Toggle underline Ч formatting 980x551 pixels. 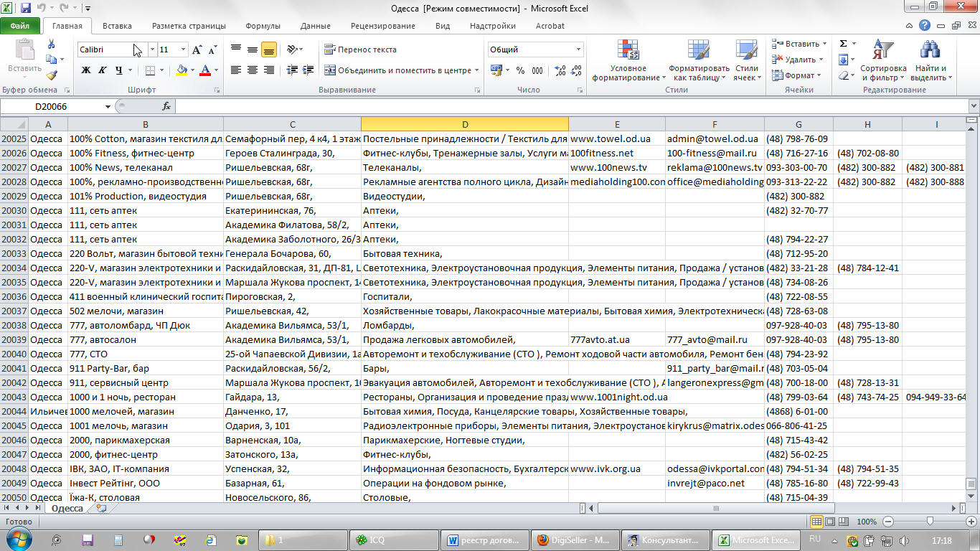coord(119,70)
